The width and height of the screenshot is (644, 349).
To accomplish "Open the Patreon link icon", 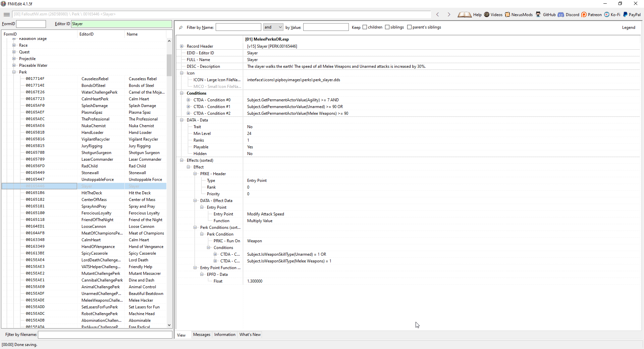I will point(584,14).
